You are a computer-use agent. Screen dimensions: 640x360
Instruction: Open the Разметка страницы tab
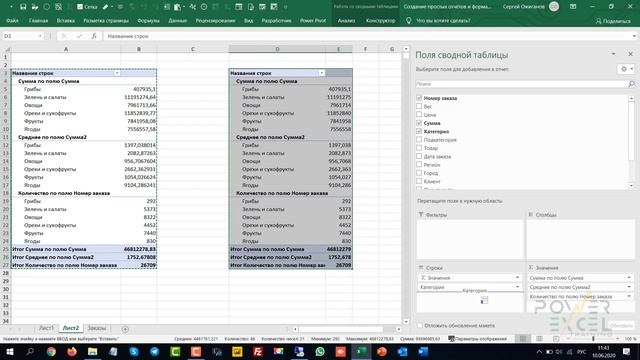pos(106,20)
